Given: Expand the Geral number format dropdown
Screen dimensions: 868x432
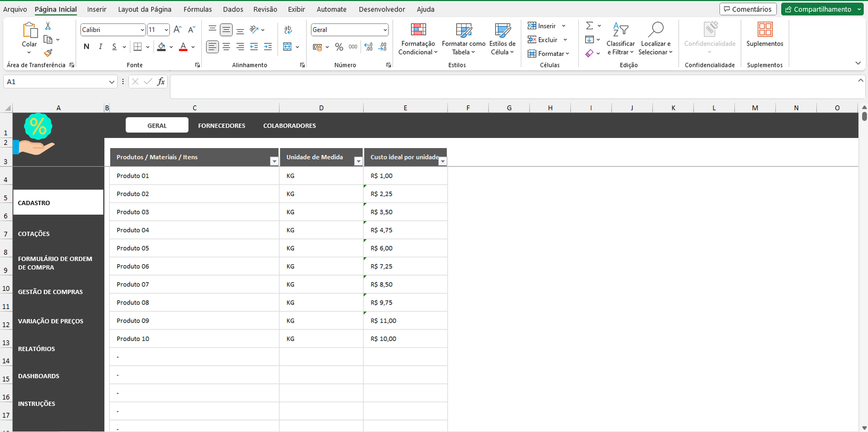Looking at the screenshot, I should [385, 30].
